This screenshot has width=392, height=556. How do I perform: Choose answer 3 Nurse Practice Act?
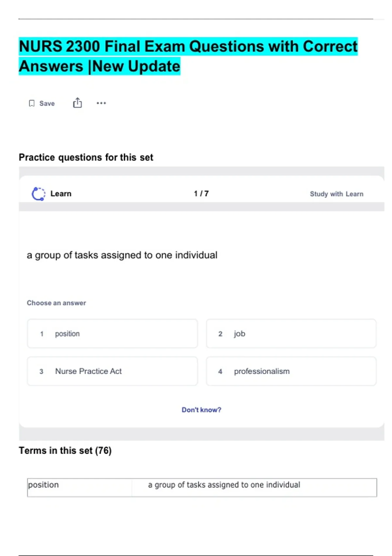(x=112, y=371)
